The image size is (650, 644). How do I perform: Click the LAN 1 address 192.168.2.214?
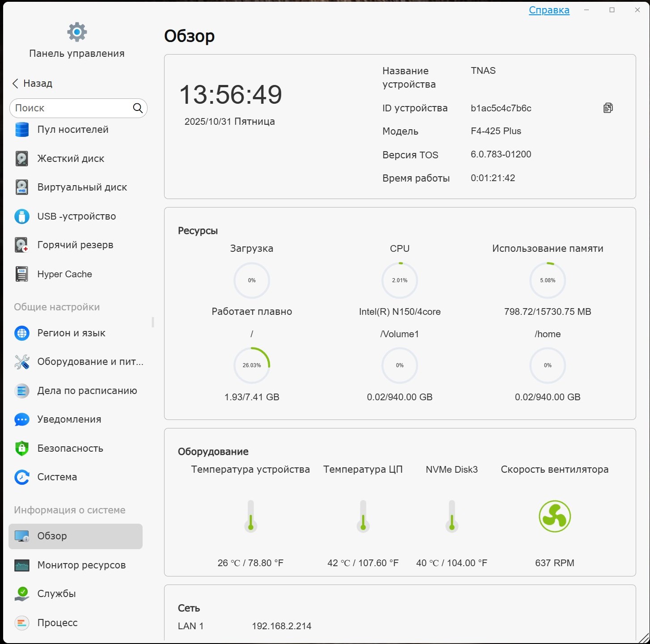coord(282,626)
